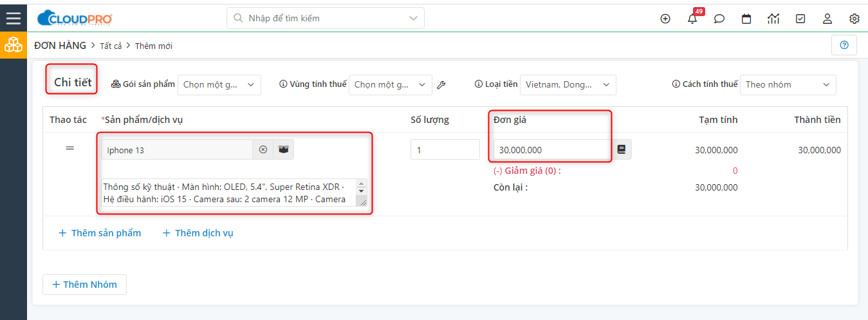The height and width of the screenshot is (320, 868).
Task: Expand the global search dropdown arrow
Action: (x=413, y=18)
